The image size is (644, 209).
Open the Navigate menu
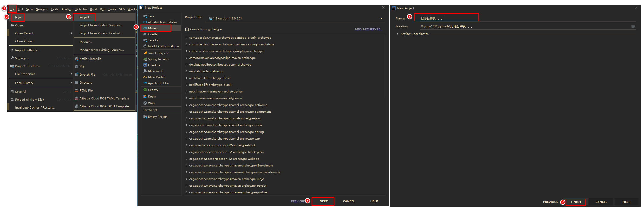pyautogui.click(x=42, y=9)
